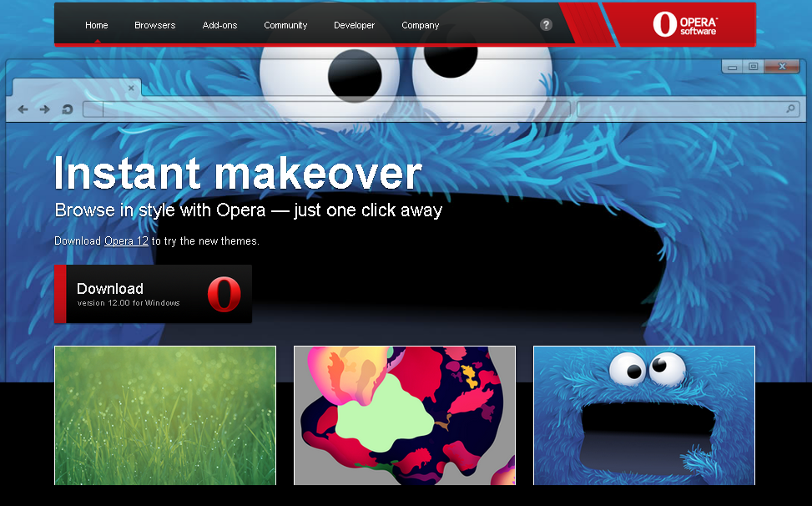This screenshot has width=812, height=506.
Task: Open the Community menu item
Action: pos(285,25)
